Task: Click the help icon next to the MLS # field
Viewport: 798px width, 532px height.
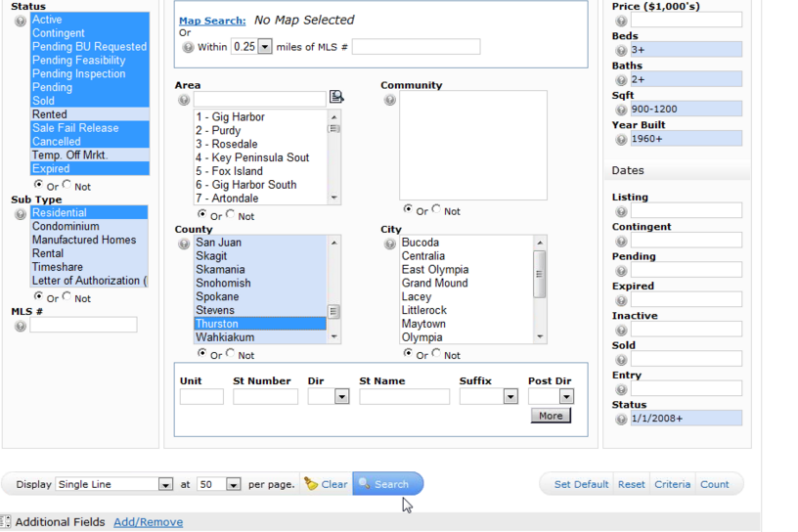Action: coord(21,327)
